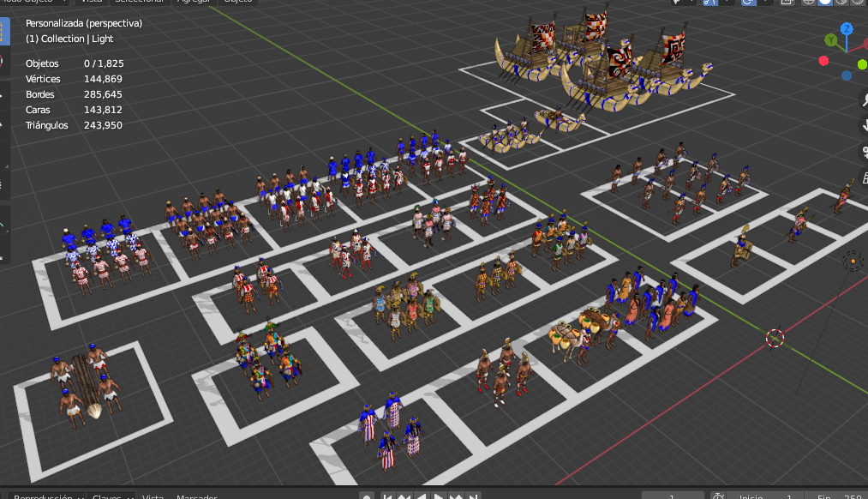The image size is (868, 499).
Task: Open the Marcador menu
Action: (x=197, y=496)
